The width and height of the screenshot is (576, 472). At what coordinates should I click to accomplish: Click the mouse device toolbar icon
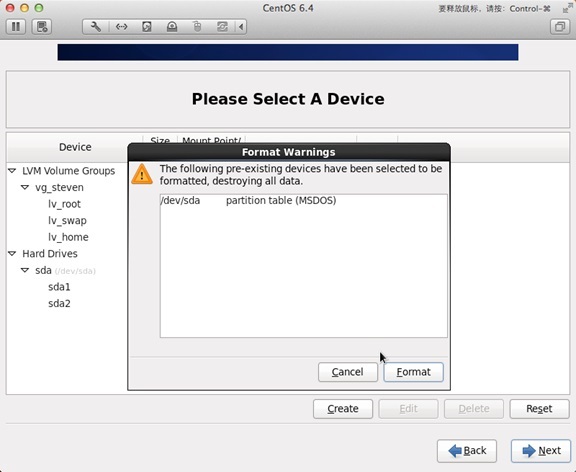pos(197,27)
